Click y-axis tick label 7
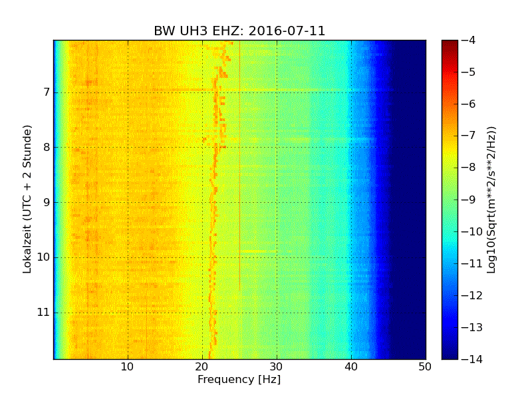 47,92
